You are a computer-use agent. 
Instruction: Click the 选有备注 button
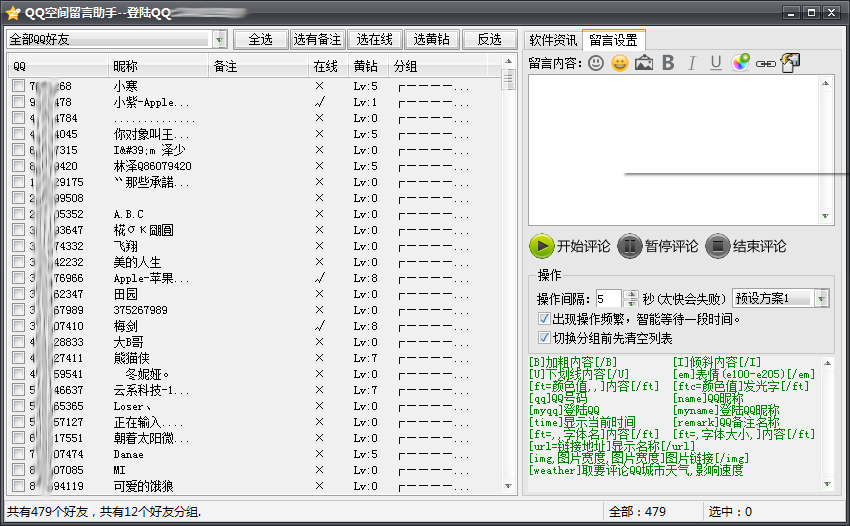click(x=318, y=40)
